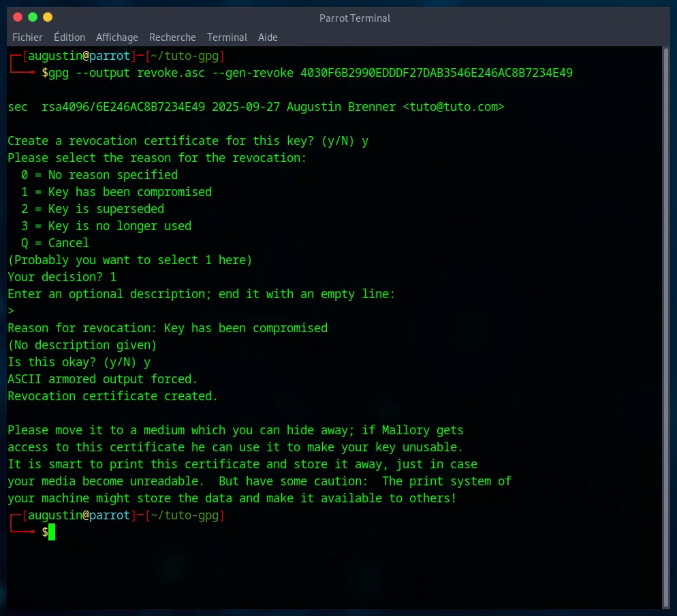
Task: Open the Aide menu
Action: click(267, 37)
